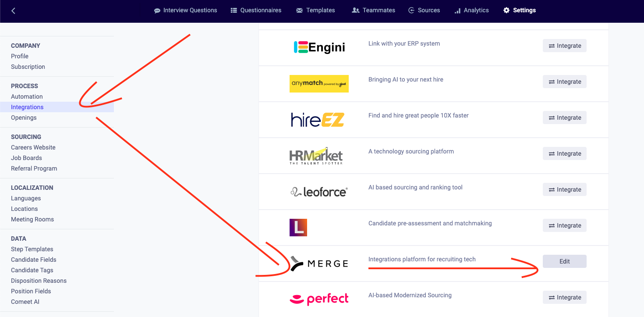The width and height of the screenshot is (644, 317).
Task: Switch to the Templates tab
Action: click(316, 11)
